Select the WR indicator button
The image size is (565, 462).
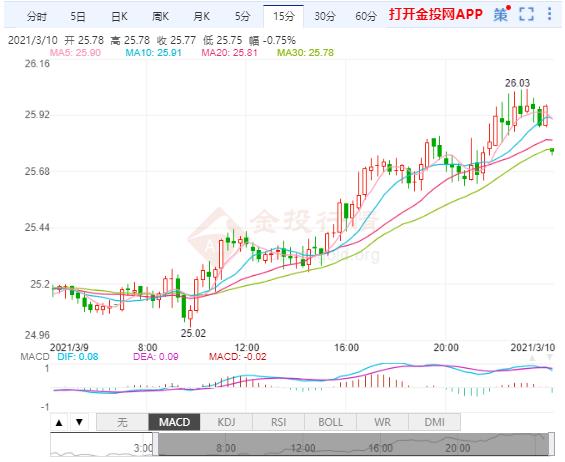pos(382,422)
